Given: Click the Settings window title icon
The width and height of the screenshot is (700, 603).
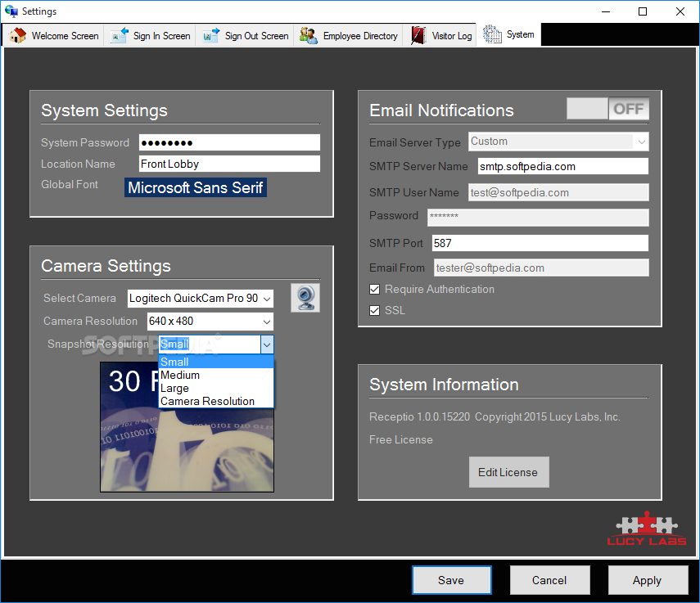Looking at the screenshot, I should point(11,11).
